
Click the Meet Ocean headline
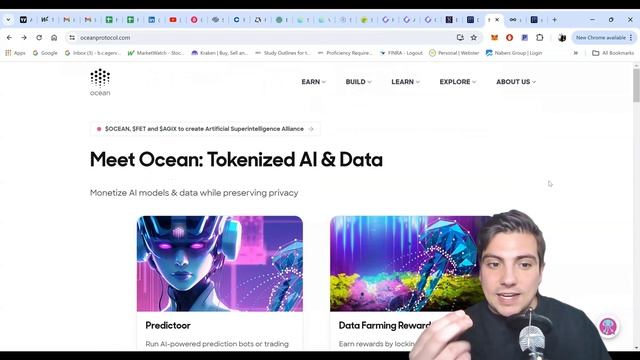pos(236,160)
